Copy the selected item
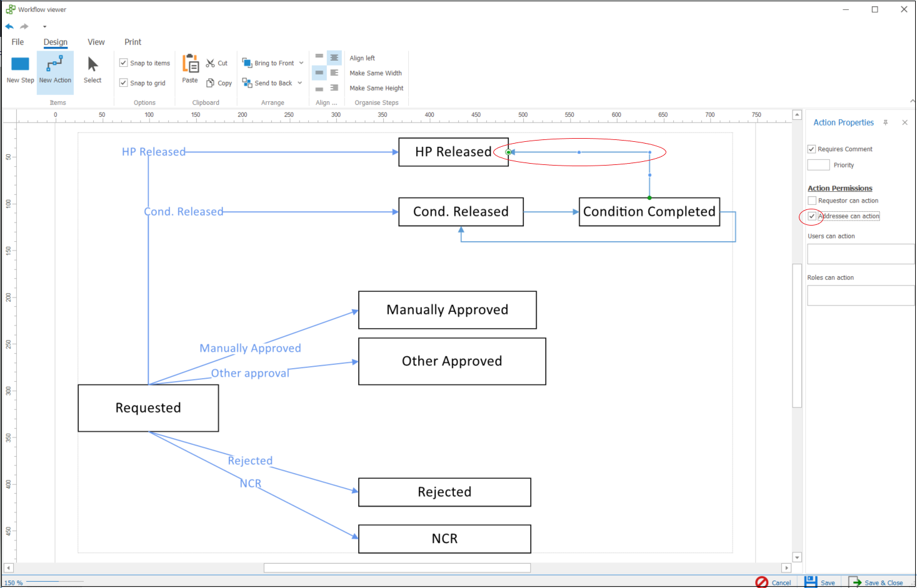Viewport: 917px width, 588px height. coord(219,83)
